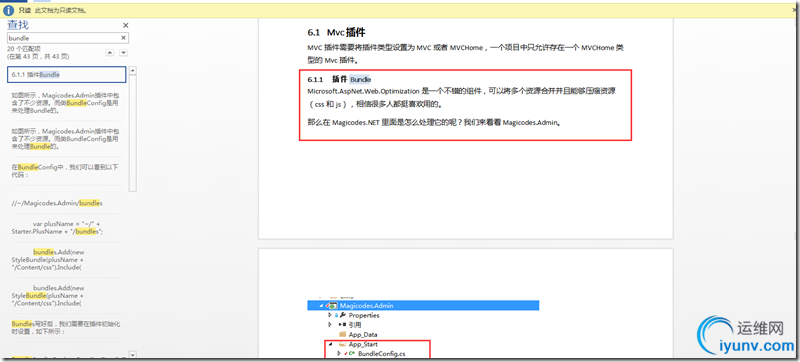Click the 引用 references icon
800x362 pixels.
(343, 325)
